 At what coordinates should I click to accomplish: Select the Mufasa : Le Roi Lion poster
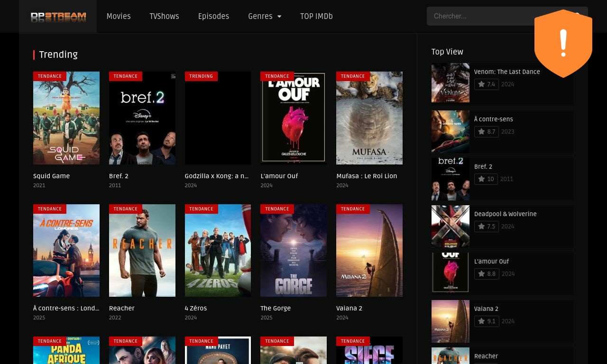[369, 118]
